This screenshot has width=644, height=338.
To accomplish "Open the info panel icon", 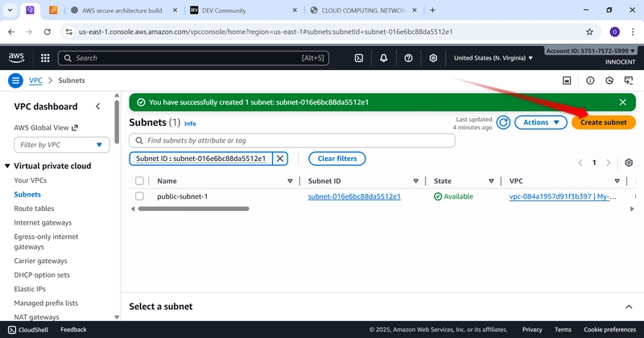I will (x=590, y=80).
